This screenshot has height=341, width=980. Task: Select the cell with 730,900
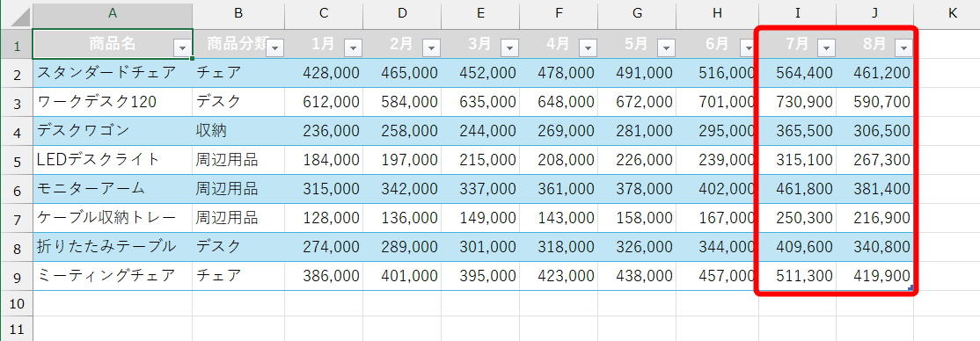(x=798, y=102)
